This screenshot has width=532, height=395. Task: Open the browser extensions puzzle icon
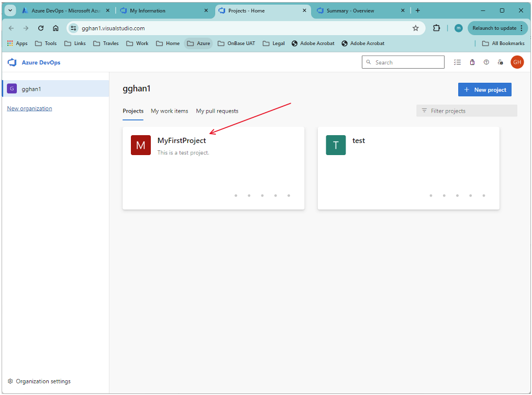(x=436, y=28)
